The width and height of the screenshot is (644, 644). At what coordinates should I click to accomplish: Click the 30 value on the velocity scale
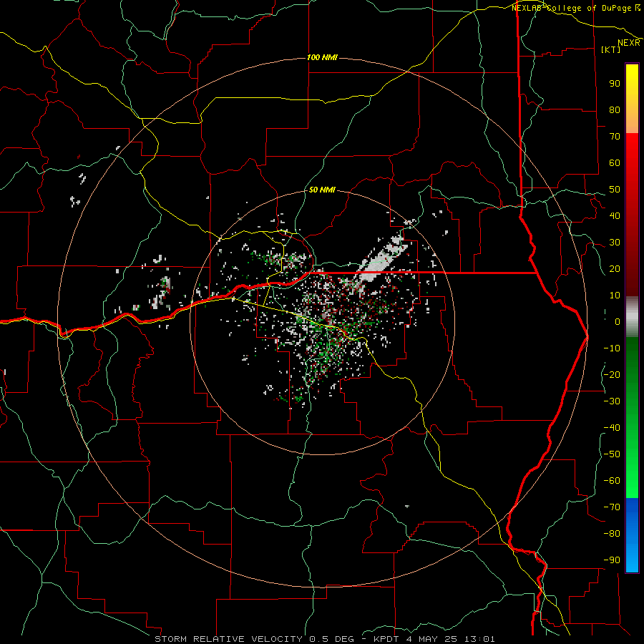(615, 243)
